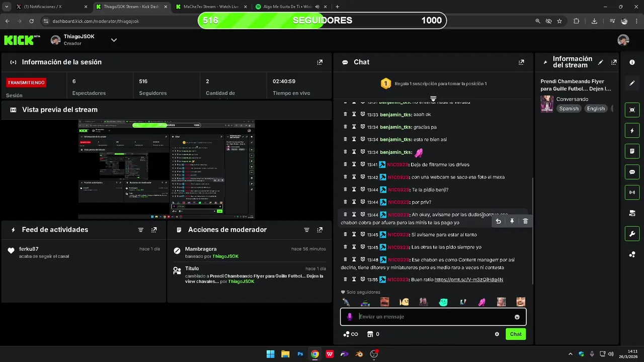Viewport: 644px width, 362px height.
Task: Open the prnt.sc link in the 13:55 message
Action: (468, 280)
